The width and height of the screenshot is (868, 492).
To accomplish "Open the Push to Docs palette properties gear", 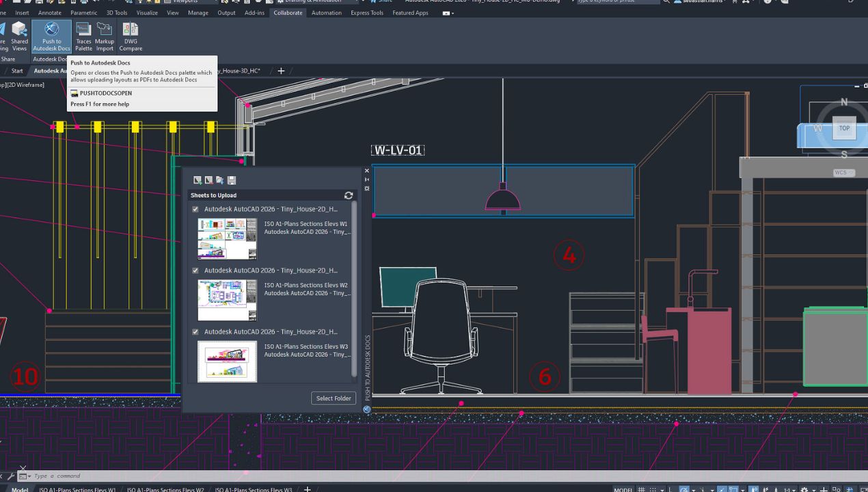I will pos(367,189).
